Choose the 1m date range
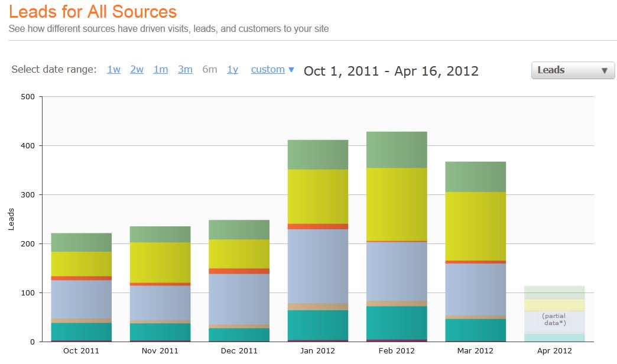Screen dimensions: 617x364 pyautogui.click(x=160, y=70)
